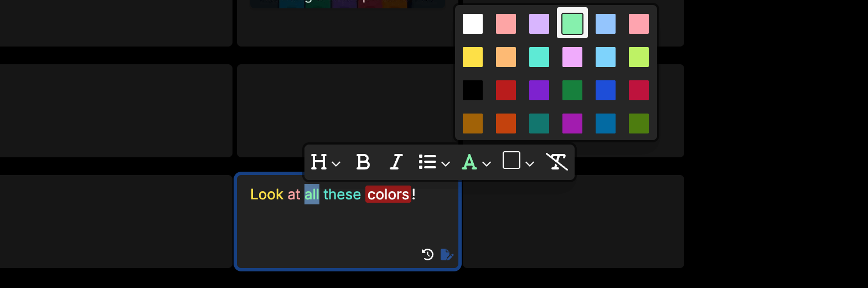Viewport: 868px width, 288px height.
Task: Click the highlight color square icon
Action: pyautogui.click(x=511, y=161)
